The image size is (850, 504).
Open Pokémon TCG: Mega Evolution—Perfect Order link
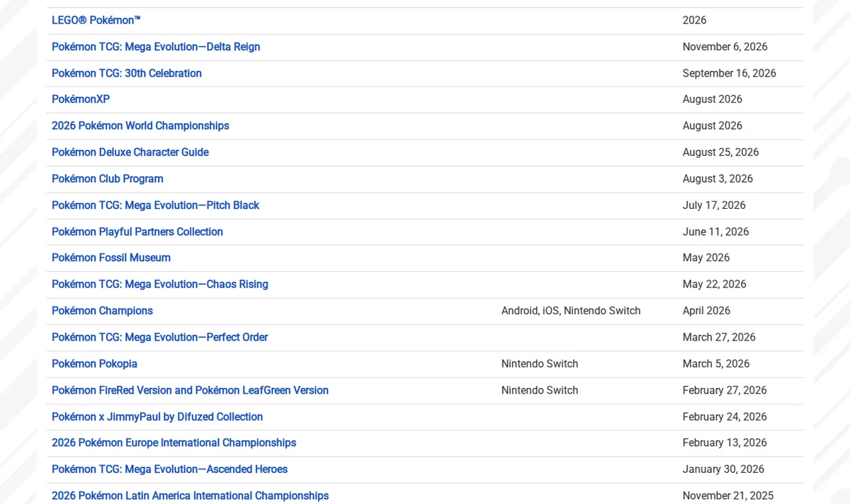click(x=160, y=337)
